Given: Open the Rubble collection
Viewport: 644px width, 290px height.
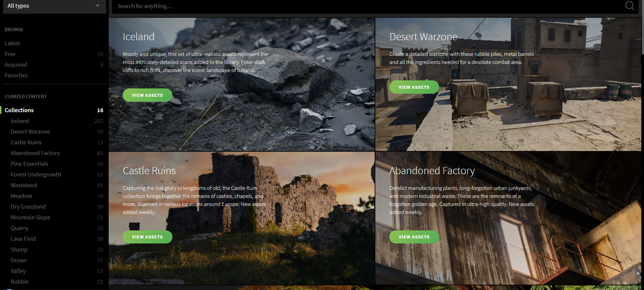Looking at the screenshot, I should click(20, 282).
